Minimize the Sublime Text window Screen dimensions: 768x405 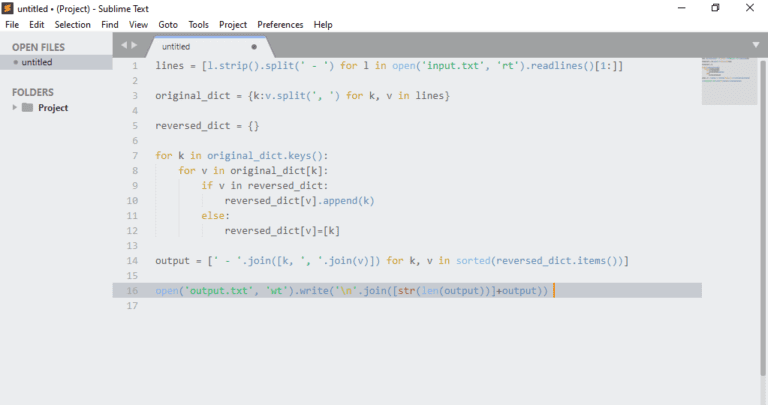click(681, 8)
